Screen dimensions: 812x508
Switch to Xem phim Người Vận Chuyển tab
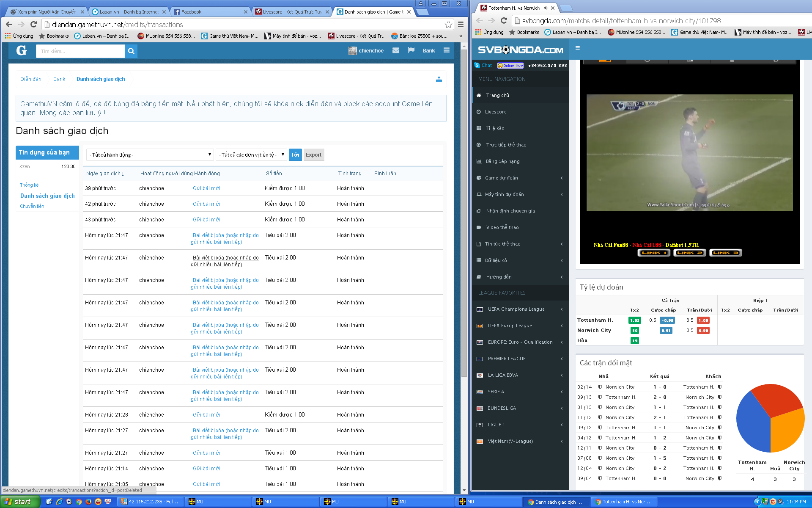click(x=47, y=12)
